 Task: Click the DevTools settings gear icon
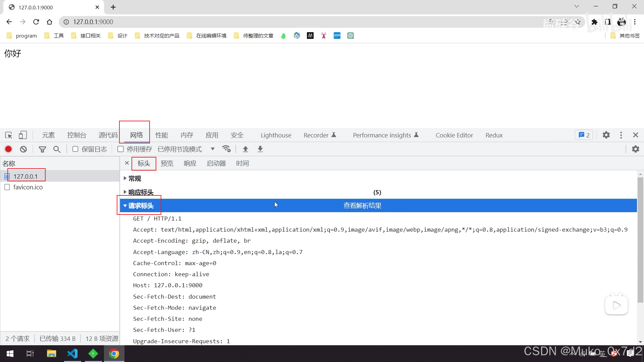pyautogui.click(x=606, y=135)
